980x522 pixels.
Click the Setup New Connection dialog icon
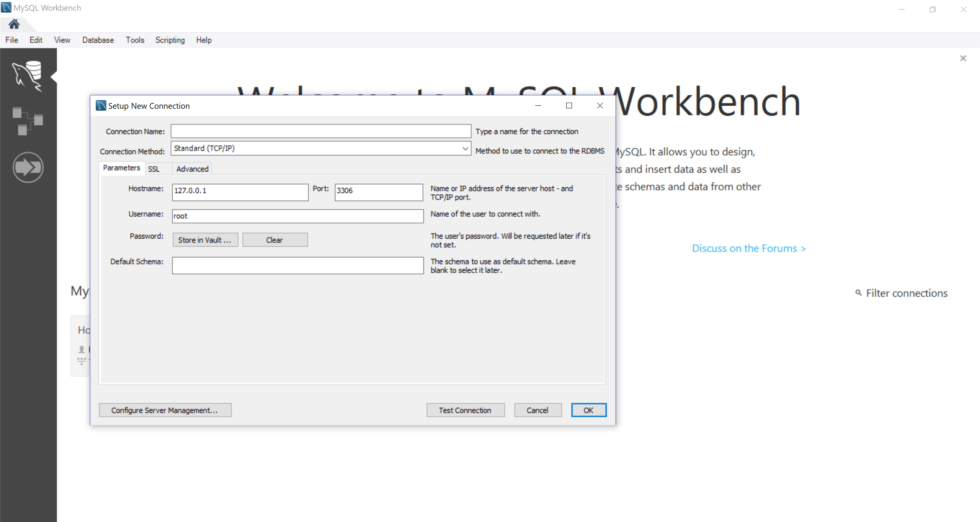[101, 106]
